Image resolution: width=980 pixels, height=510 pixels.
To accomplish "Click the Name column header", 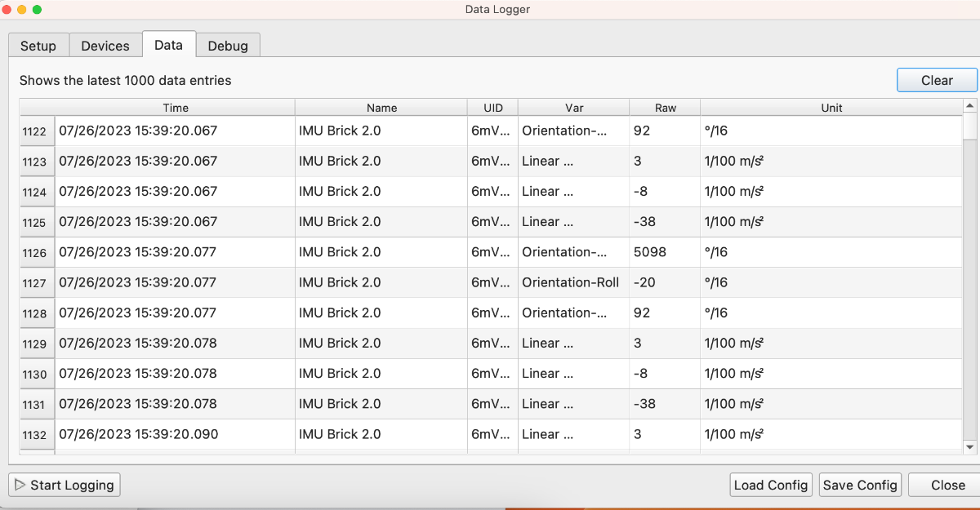I will pyautogui.click(x=381, y=108).
